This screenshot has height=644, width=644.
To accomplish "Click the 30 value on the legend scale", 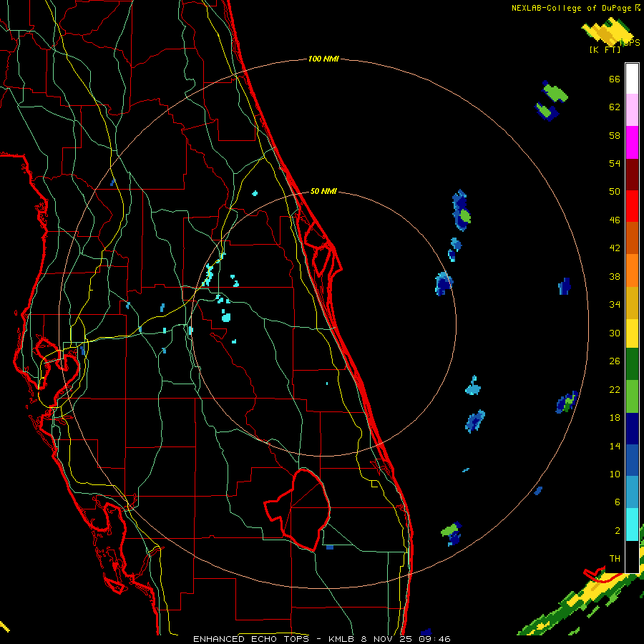I will tap(615, 333).
